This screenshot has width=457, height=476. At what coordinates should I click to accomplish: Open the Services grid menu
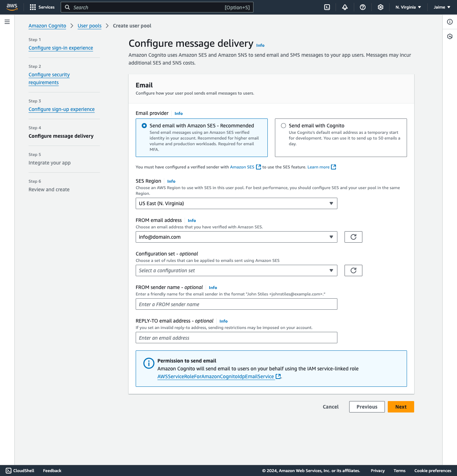42,7
